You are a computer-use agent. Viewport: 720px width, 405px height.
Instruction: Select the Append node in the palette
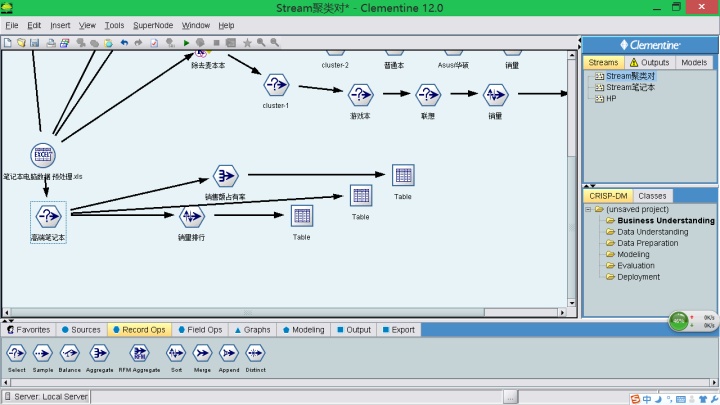229,357
